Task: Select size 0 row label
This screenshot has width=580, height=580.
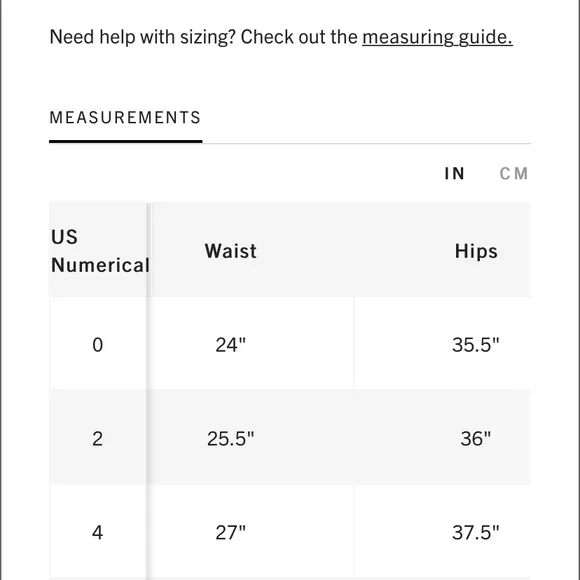Action: point(98,345)
